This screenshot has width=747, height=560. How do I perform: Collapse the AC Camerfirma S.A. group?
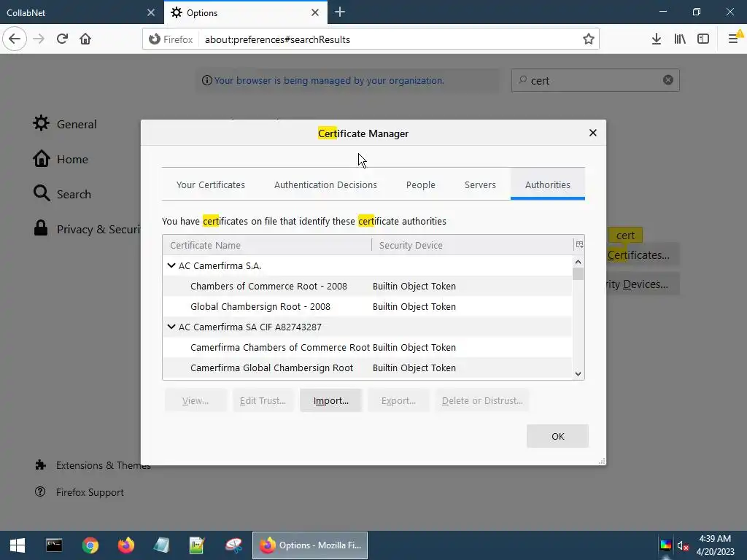171,265
